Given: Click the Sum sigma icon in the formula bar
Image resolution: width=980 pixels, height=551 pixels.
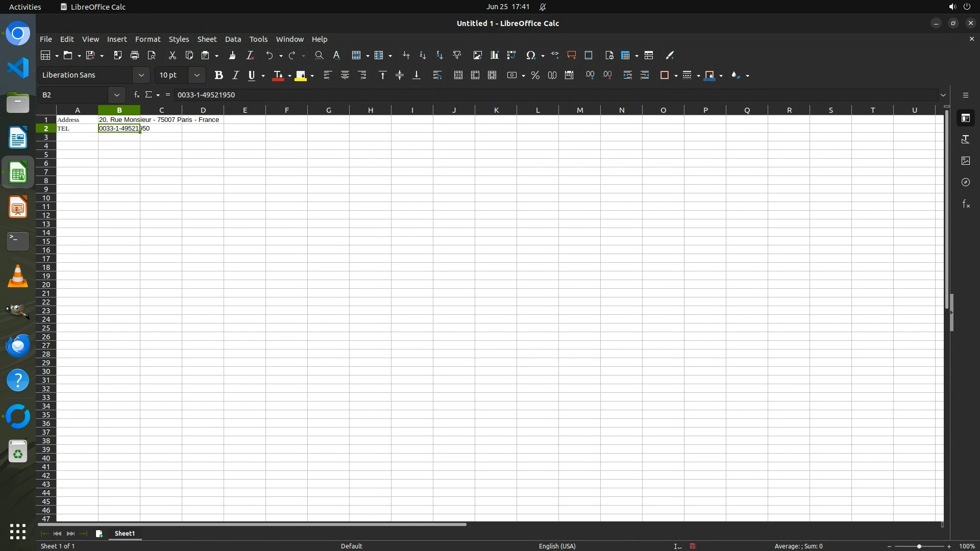Looking at the screenshot, I should [x=149, y=95].
